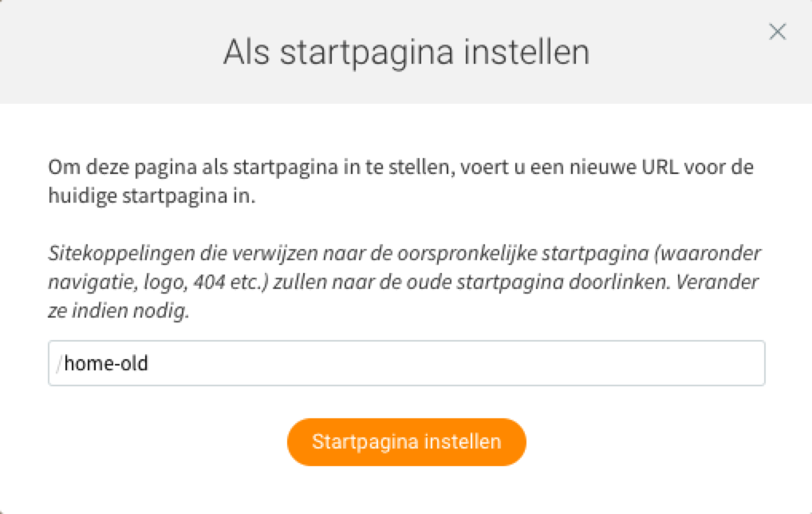Close the dialog with the X icon
Screen dimensions: 812x514
(x=777, y=32)
